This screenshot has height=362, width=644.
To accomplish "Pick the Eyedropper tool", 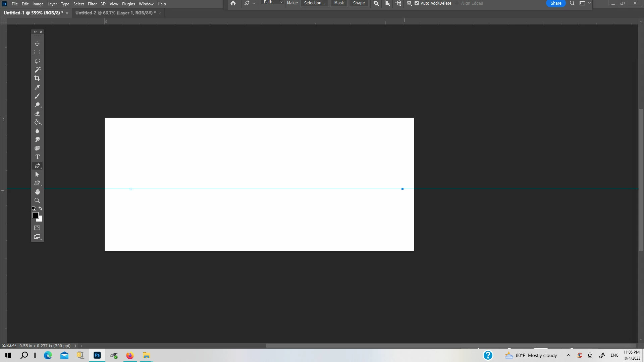I will 37,87.
